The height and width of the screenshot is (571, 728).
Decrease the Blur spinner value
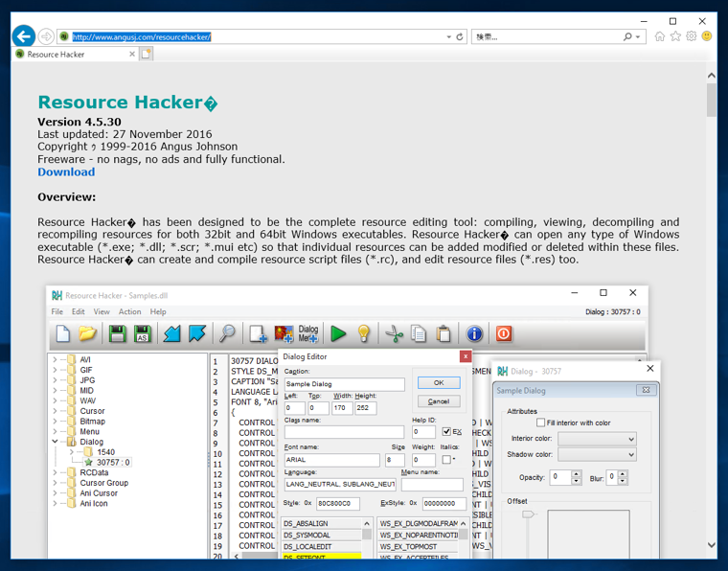(x=623, y=481)
